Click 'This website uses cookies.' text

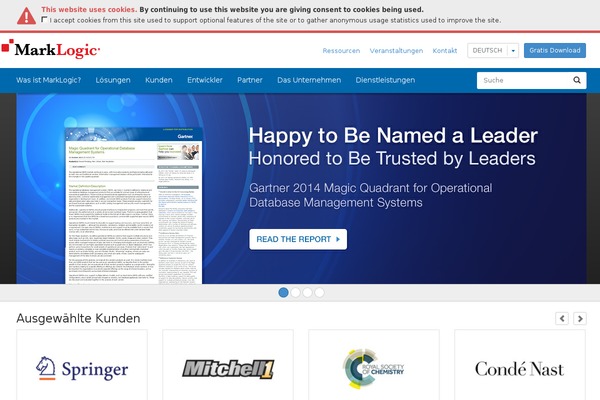coord(89,10)
